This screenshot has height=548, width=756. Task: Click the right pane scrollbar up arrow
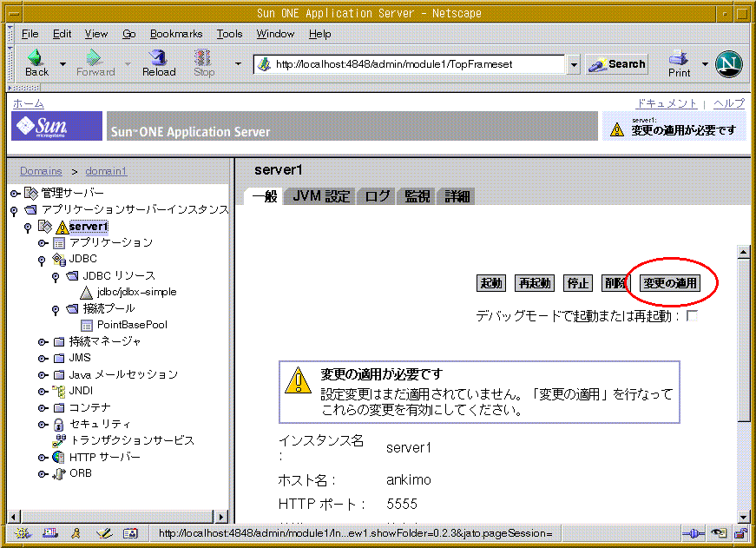(743, 252)
